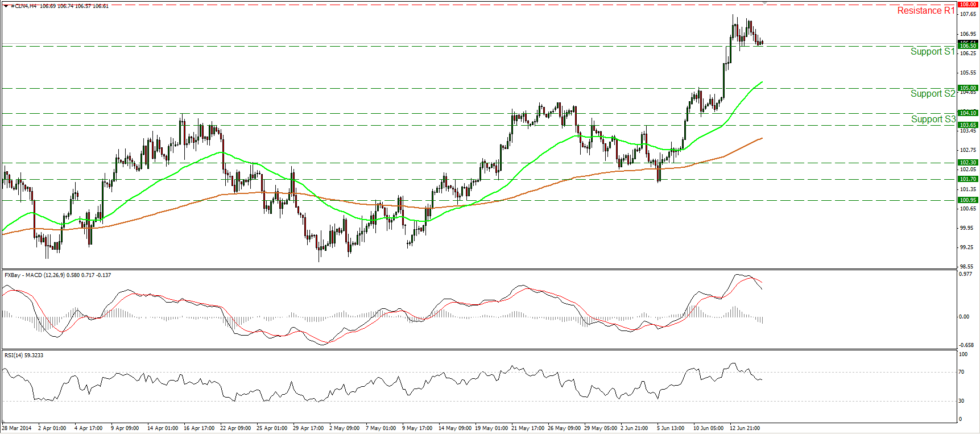Viewport: 980px width, 434px height.
Task: Click the RSI 30 level label
Action: pyautogui.click(x=962, y=401)
